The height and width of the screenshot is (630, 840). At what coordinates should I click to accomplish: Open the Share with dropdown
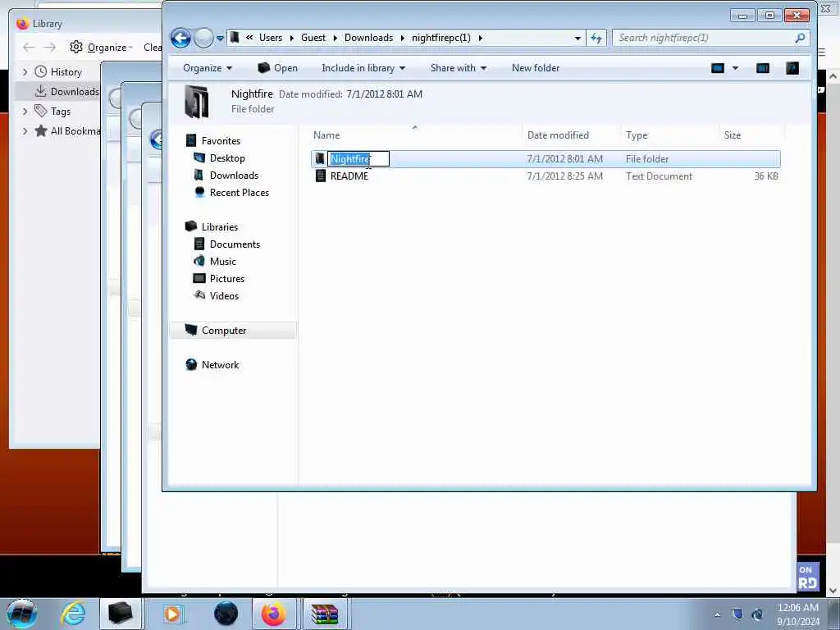pyautogui.click(x=458, y=68)
